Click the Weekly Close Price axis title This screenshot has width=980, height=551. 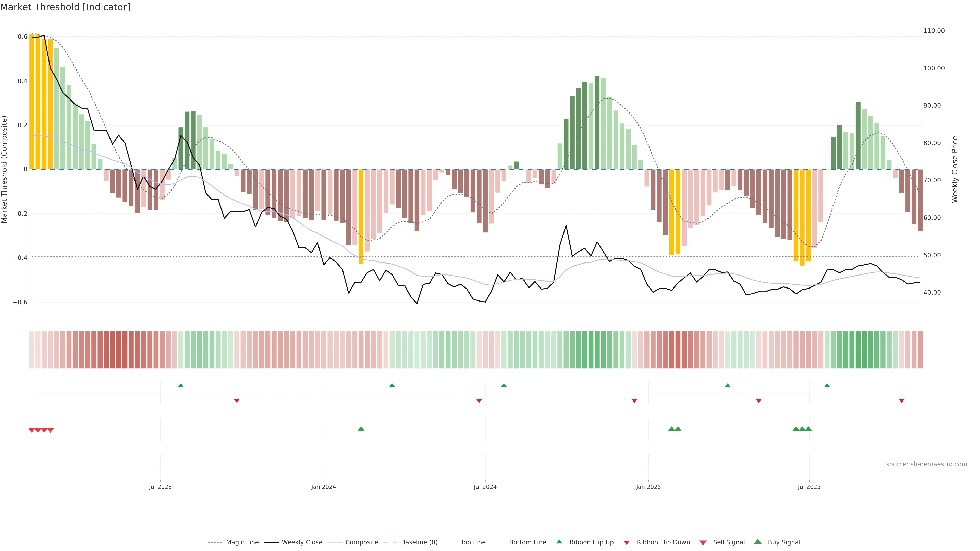click(x=954, y=169)
